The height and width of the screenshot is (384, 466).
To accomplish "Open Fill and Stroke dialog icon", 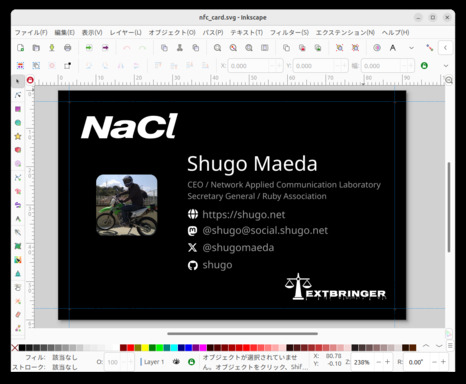I will pyautogui.click(x=377, y=48).
